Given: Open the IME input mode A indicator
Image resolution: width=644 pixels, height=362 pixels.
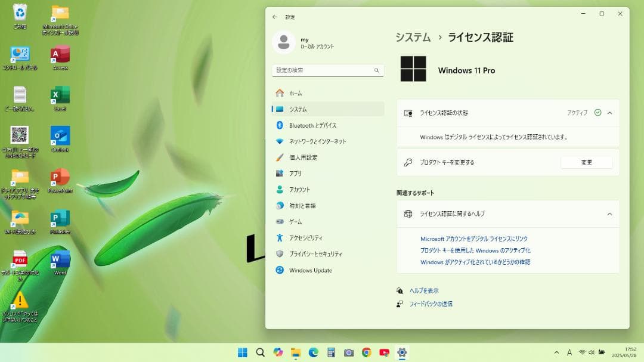Looking at the screenshot, I should pyautogui.click(x=569, y=352).
